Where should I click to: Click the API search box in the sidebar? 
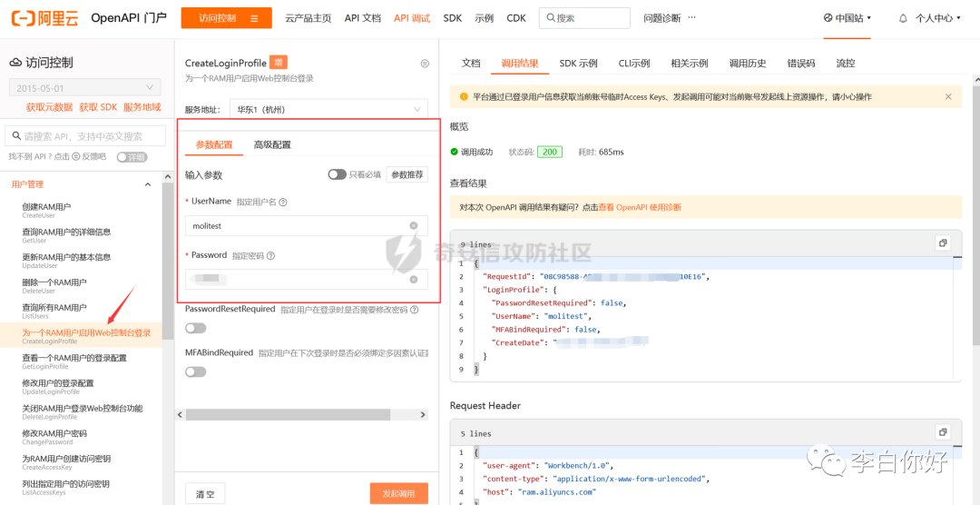pos(85,136)
